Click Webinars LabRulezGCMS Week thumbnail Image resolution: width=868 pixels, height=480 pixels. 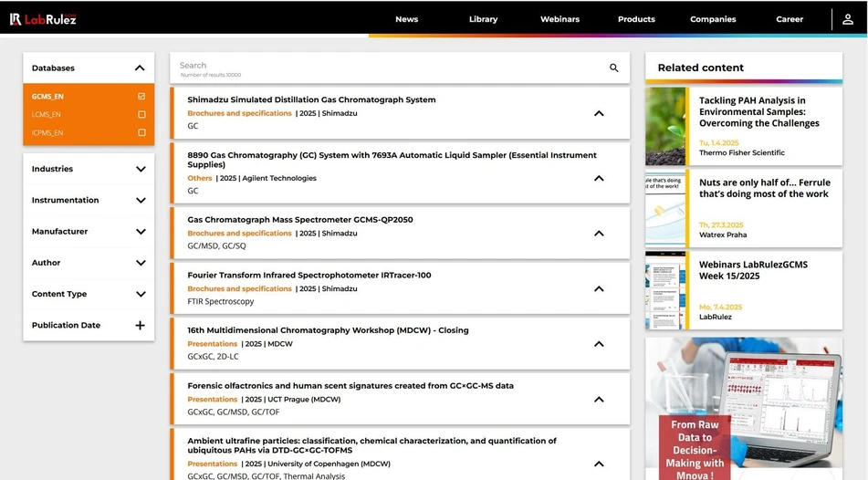pyautogui.click(x=665, y=291)
